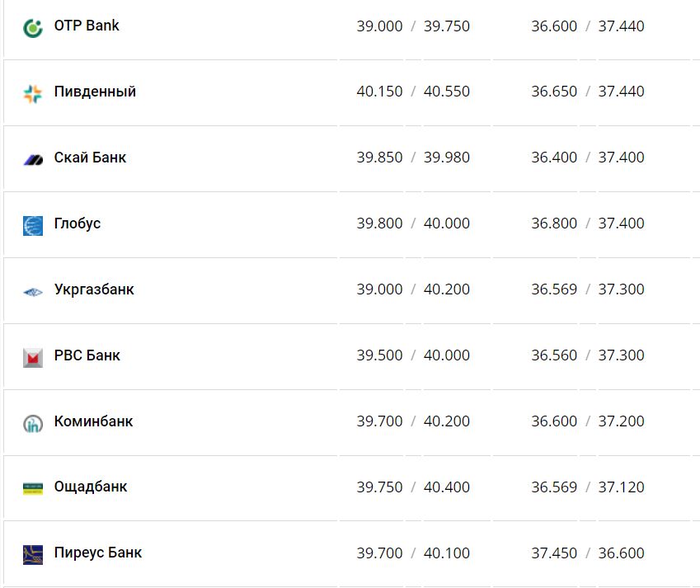This screenshot has width=700, height=588.
Task: Click the Глобус bank globe icon
Action: [33, 225]
